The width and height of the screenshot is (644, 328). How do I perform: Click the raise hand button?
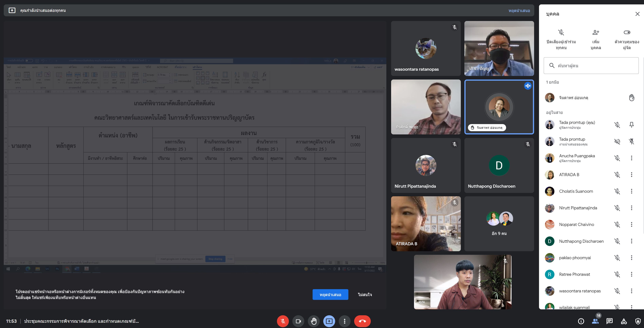[x=314, y=321]
